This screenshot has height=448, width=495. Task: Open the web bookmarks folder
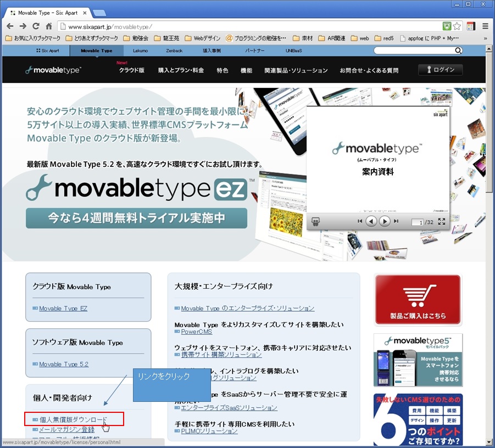pos(360,38)
